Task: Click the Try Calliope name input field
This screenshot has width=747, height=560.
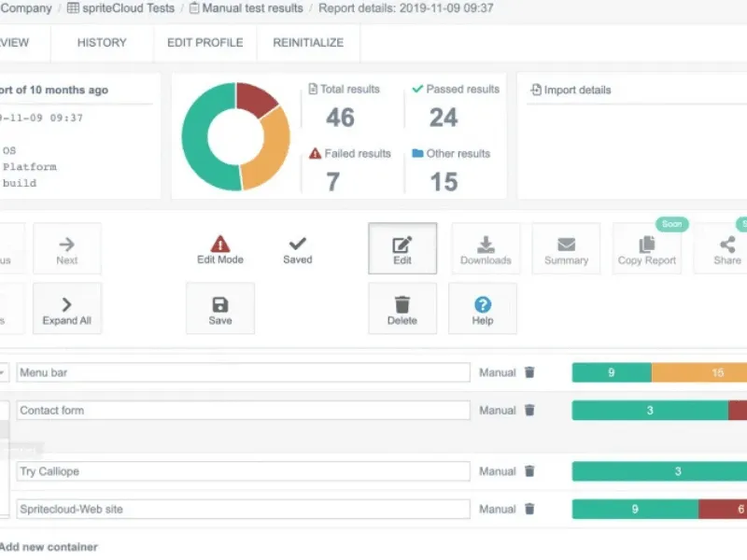Action: 244,471
